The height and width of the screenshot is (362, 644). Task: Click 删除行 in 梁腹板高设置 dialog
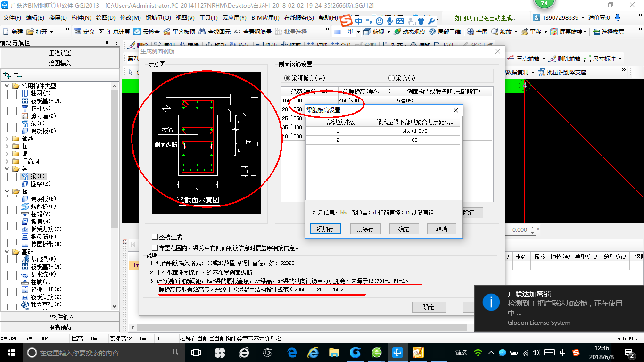(x=365, y=229)
